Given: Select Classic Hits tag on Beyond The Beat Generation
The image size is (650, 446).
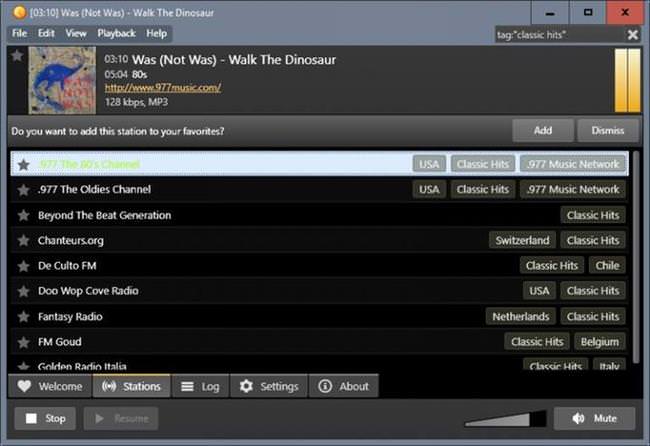Looking at the screenshot, I should click(x=593, y=215).
